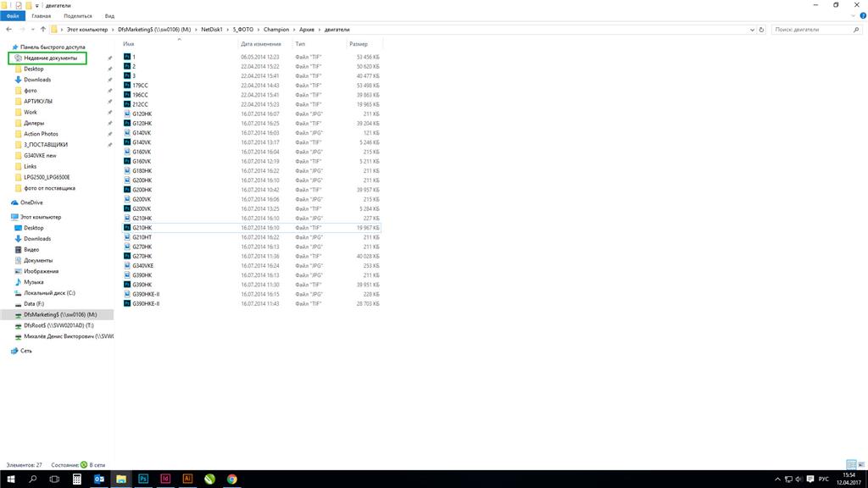Open Google Chrome from the taskbar
868x488 pixels.
click(232, 480)
